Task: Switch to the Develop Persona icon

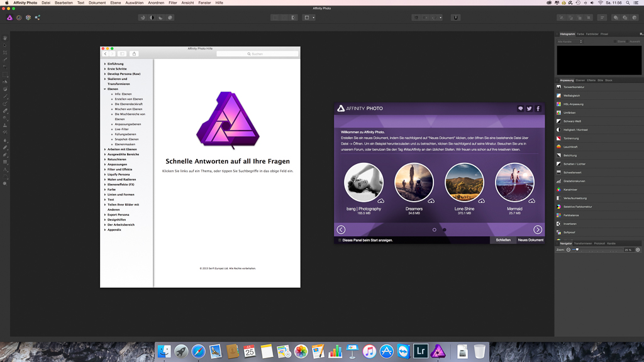Action: pyautogui.click(x=28, y=18)
